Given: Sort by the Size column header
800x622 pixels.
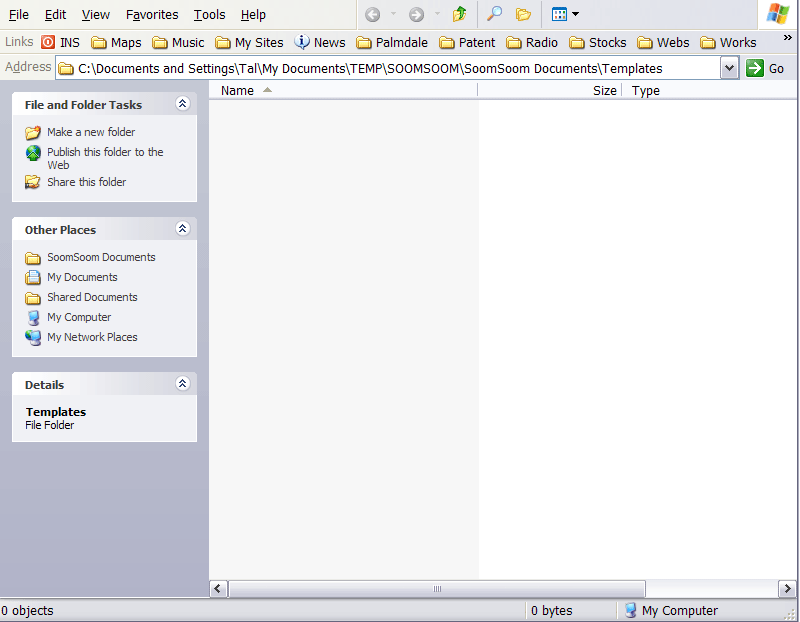Looking at the screenshot, I should coord(549,90).
